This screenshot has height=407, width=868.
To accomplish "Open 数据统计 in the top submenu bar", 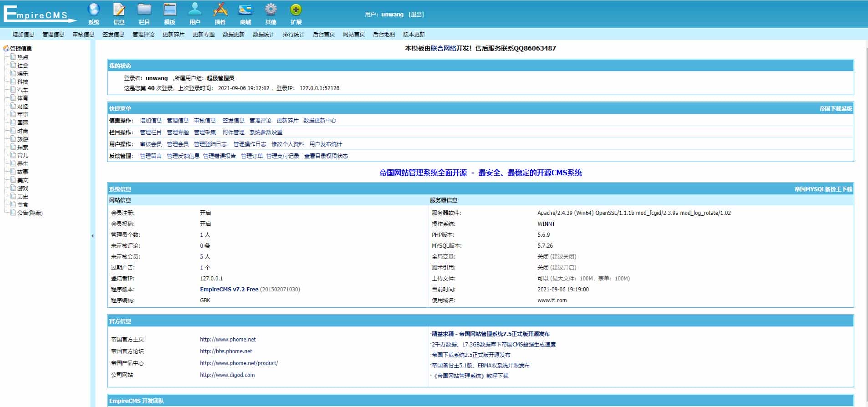I will coord(264,34).
